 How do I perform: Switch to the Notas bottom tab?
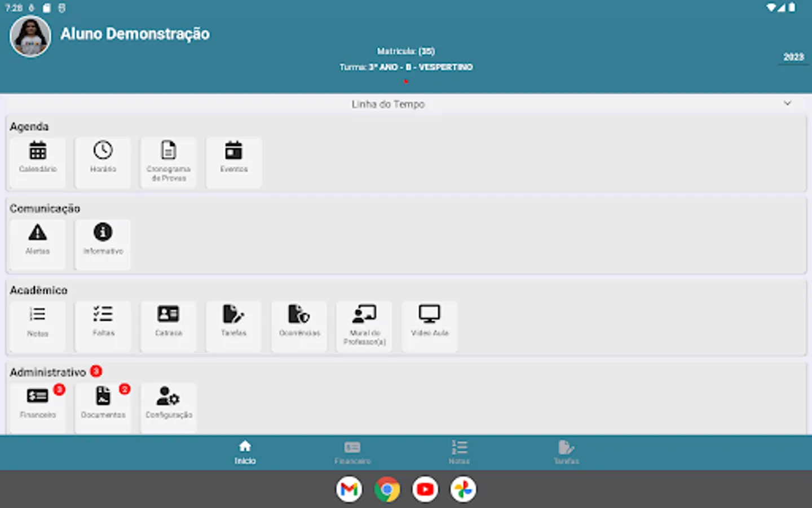pos(459,453)
